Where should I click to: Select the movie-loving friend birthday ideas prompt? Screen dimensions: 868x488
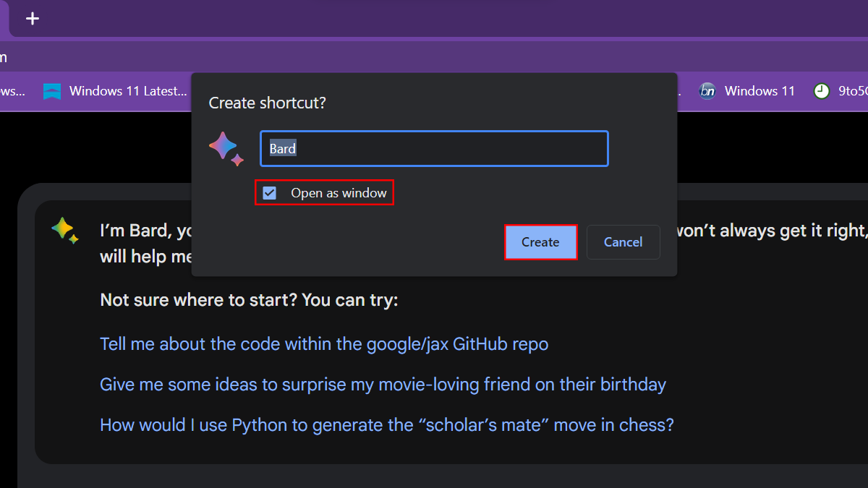(x=383, y=385)
